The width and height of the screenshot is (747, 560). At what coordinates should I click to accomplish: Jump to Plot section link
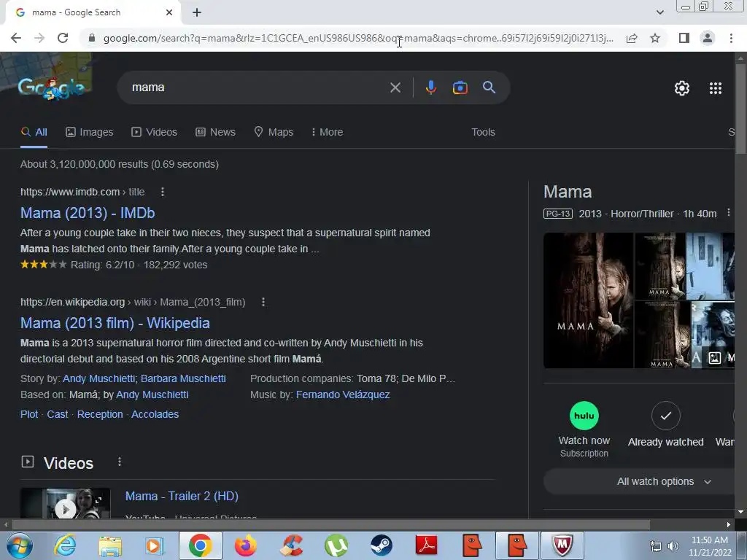pos(29,414)
